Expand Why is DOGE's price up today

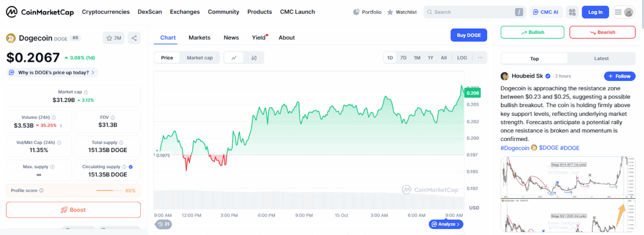click(52, 73)
